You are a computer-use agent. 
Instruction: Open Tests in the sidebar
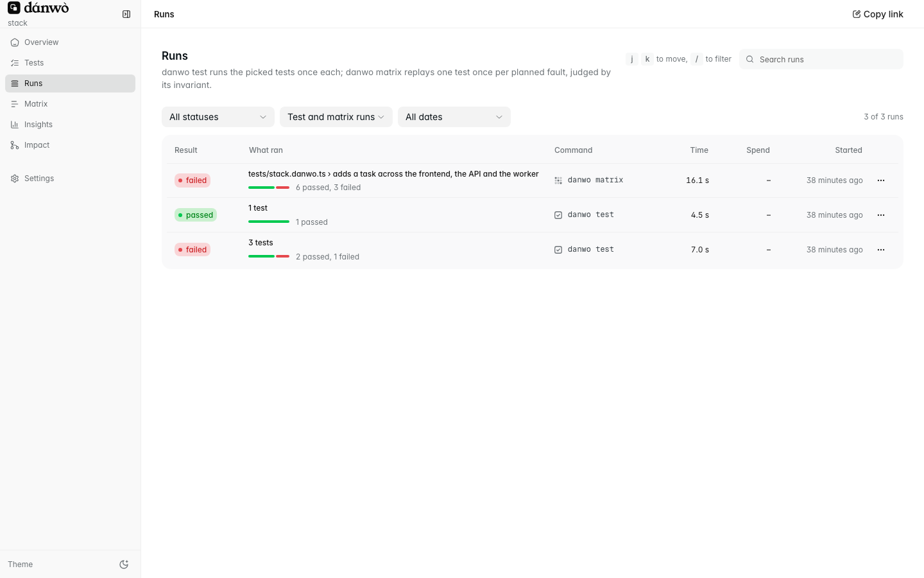[x=70, y=63]
